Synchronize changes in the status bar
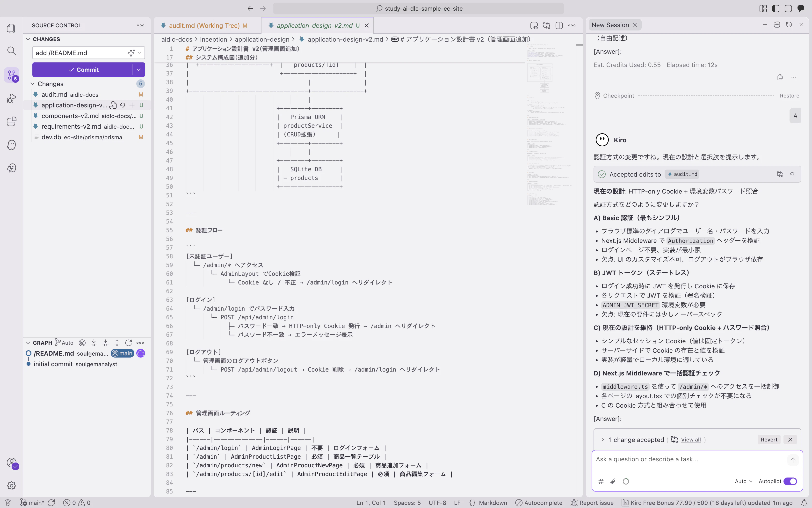The width and height of the screenshot is (812, 508). (x=51, y=503)
